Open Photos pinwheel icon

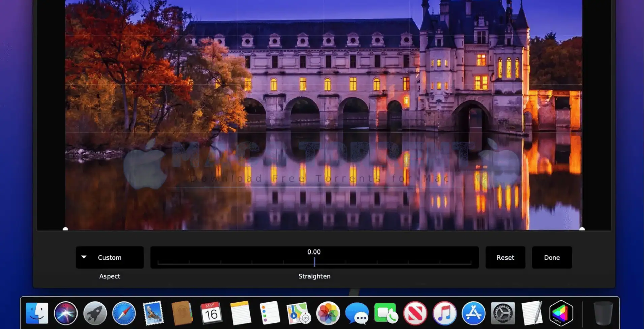pos(328,313)
